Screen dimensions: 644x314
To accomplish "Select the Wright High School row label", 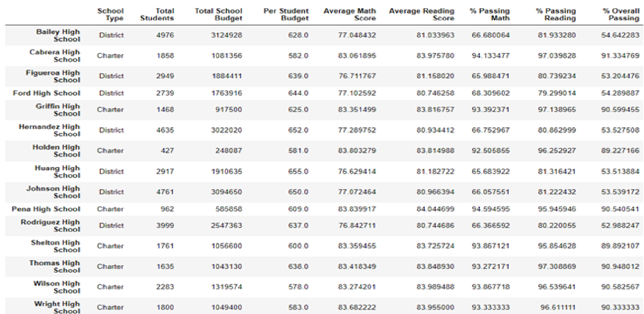I will [x=57, y=307].
